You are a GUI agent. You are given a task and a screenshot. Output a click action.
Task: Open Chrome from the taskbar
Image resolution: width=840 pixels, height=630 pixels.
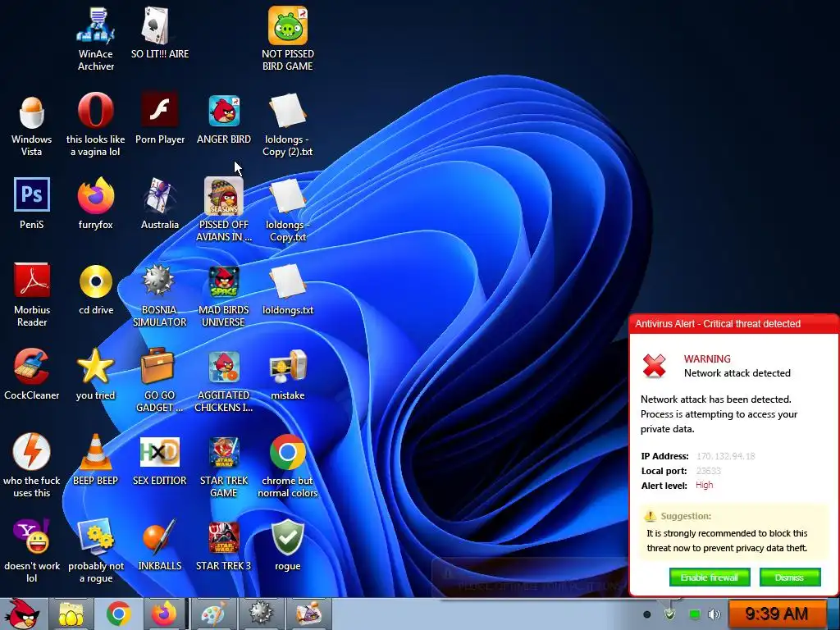click(118, 614)
